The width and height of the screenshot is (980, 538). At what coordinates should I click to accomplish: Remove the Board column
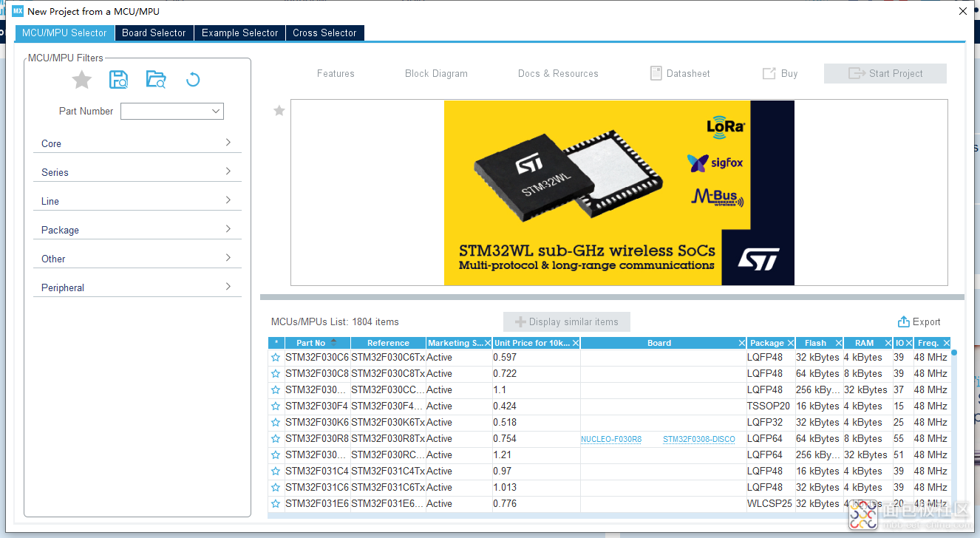pos(741,343)
